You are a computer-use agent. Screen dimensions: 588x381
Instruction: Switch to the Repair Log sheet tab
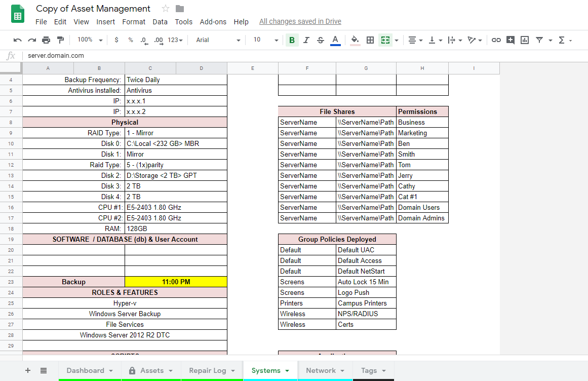[211, 370]
